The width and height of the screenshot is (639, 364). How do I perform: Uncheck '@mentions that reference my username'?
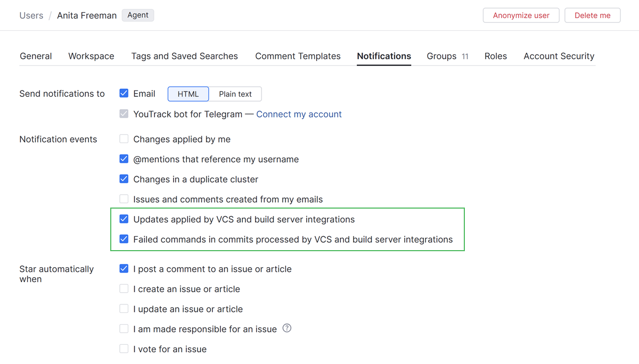click(x=124, y=159)
